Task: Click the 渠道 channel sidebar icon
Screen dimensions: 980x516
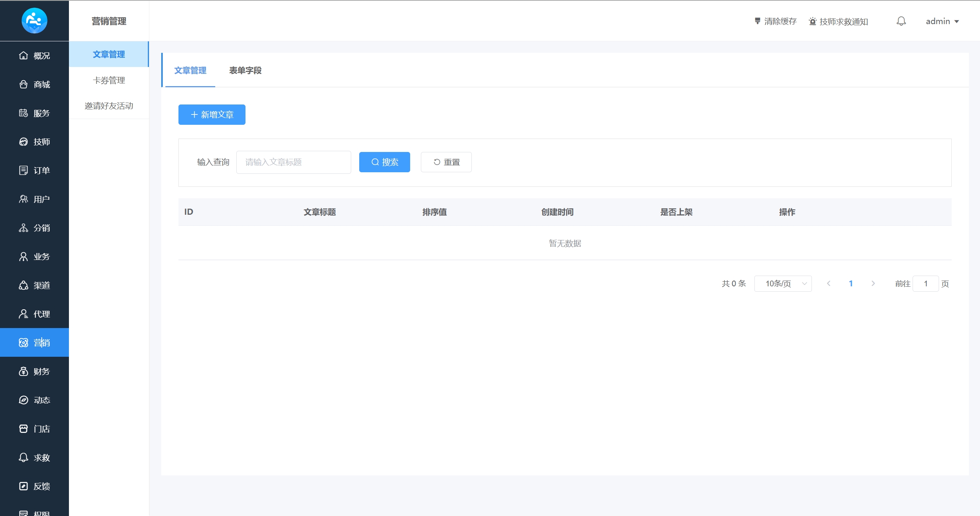Action: coord(23,285)
